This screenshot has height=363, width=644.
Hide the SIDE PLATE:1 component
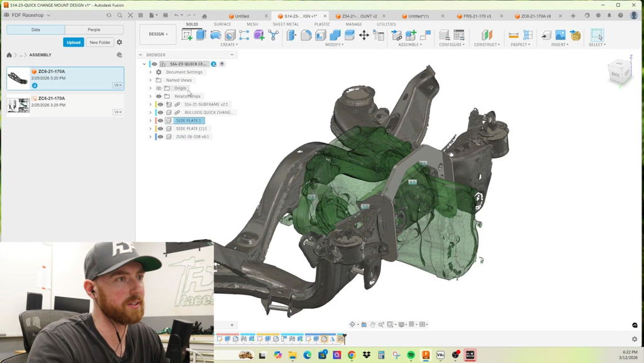tap(160, 121)
